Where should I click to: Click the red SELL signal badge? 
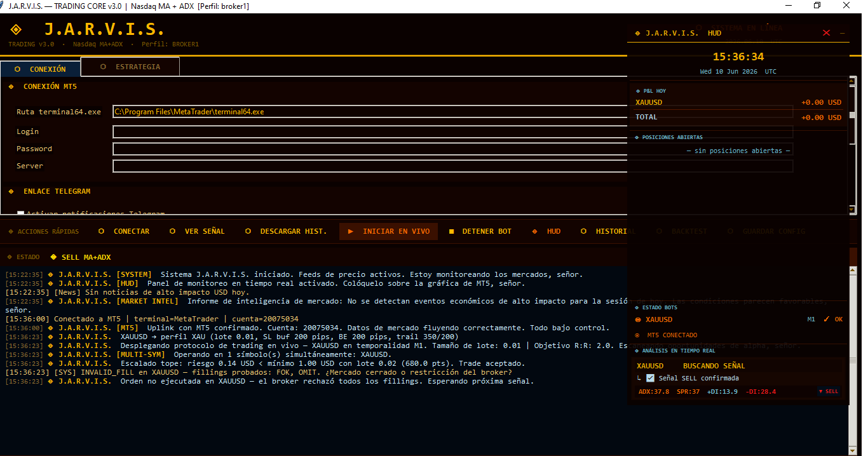(829, 392)
